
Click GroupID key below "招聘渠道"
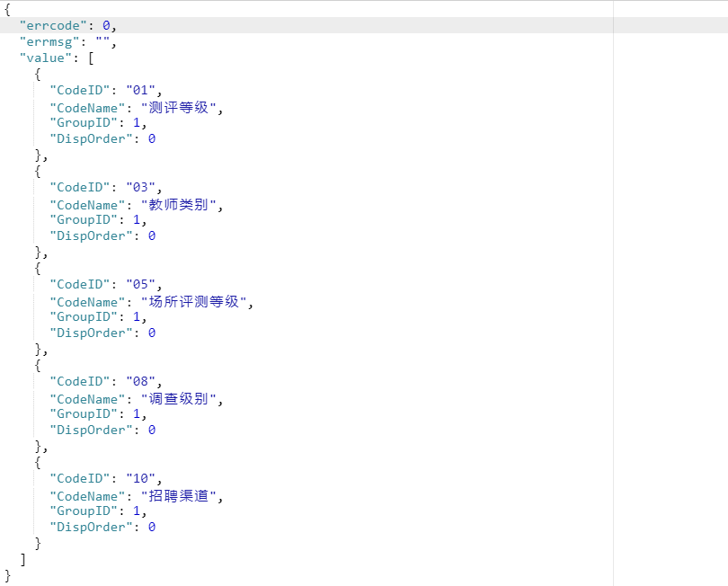(x=84, y=511)
